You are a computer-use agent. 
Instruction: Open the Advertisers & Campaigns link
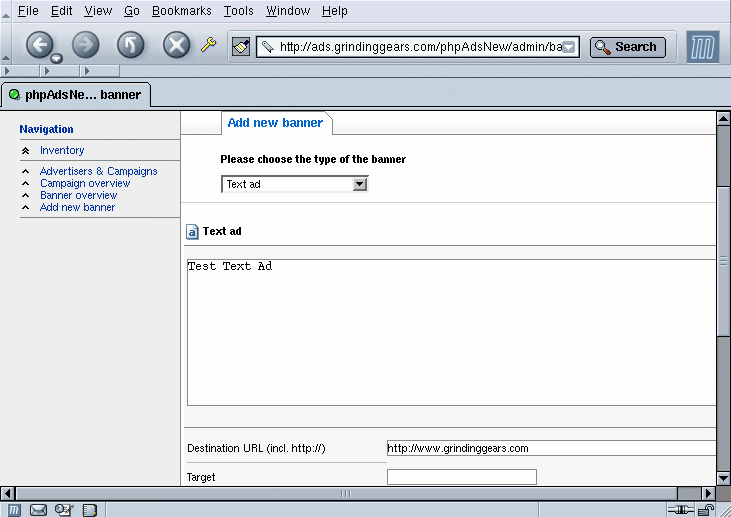point(98,171)
